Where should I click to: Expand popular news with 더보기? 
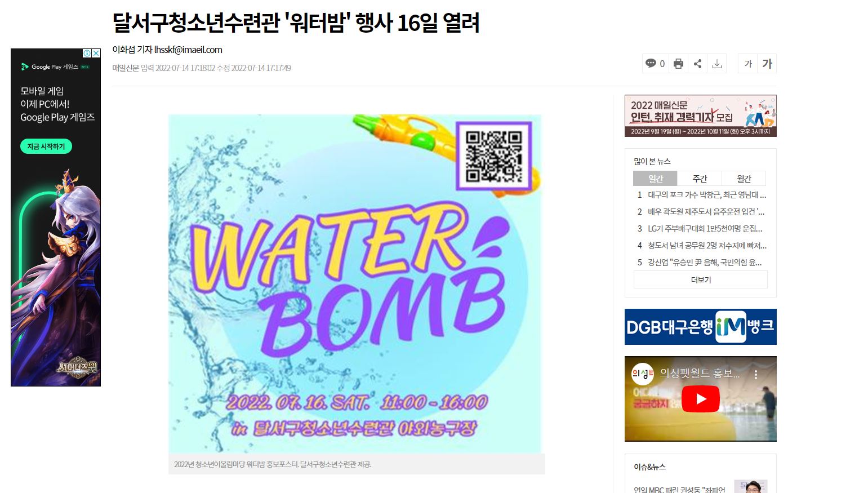click(701, 279)
